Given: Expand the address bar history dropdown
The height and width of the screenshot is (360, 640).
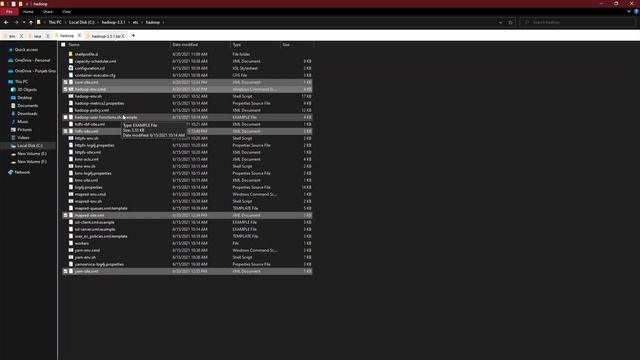Looking at the screenshot, I should [x=500, y=22].
